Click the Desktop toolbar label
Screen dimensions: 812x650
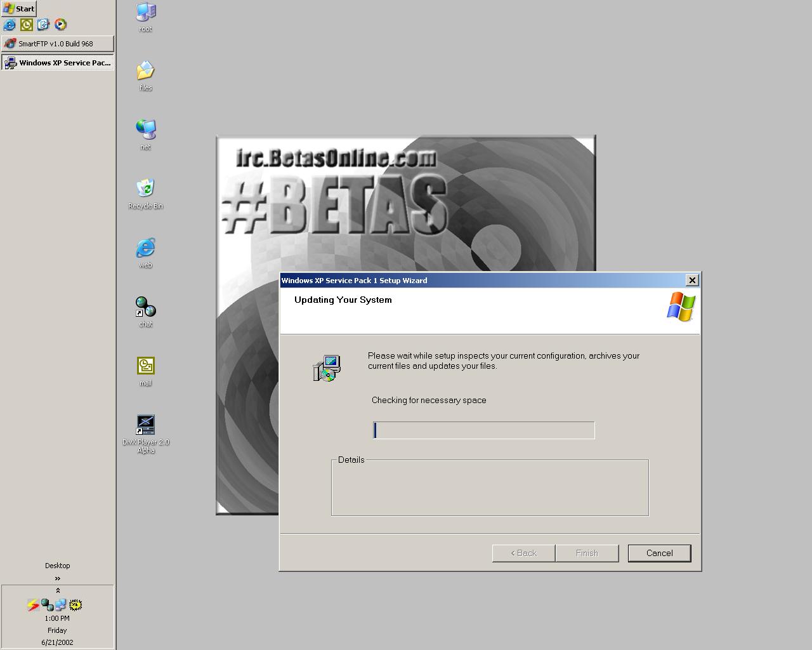coord(58,566)
